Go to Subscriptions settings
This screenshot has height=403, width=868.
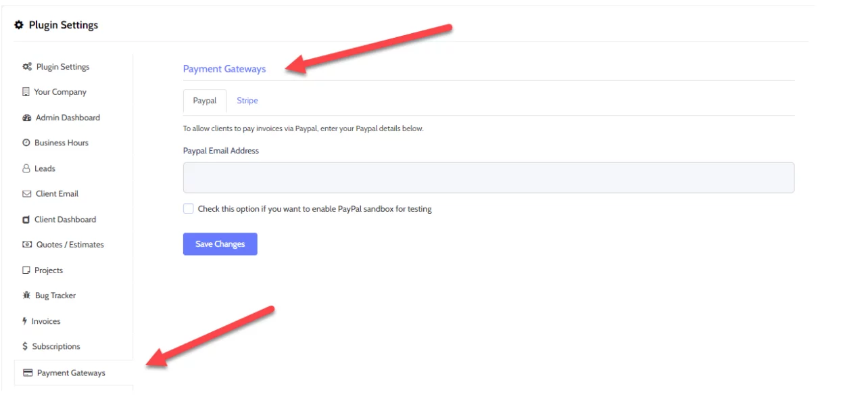(x=56, y=346)
